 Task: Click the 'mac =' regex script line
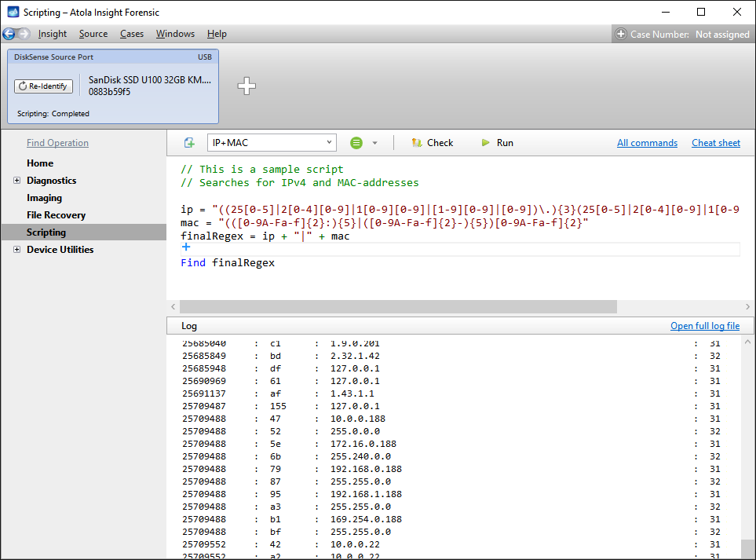(384, 222)
